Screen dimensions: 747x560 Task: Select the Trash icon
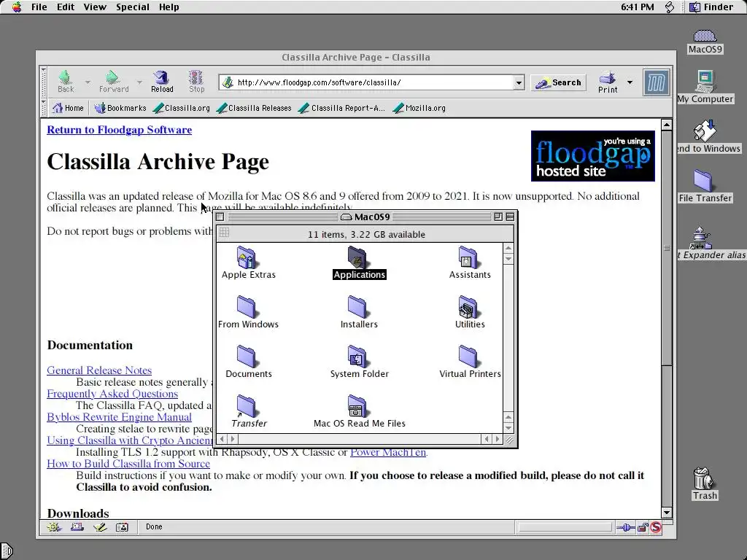[705, 483]
